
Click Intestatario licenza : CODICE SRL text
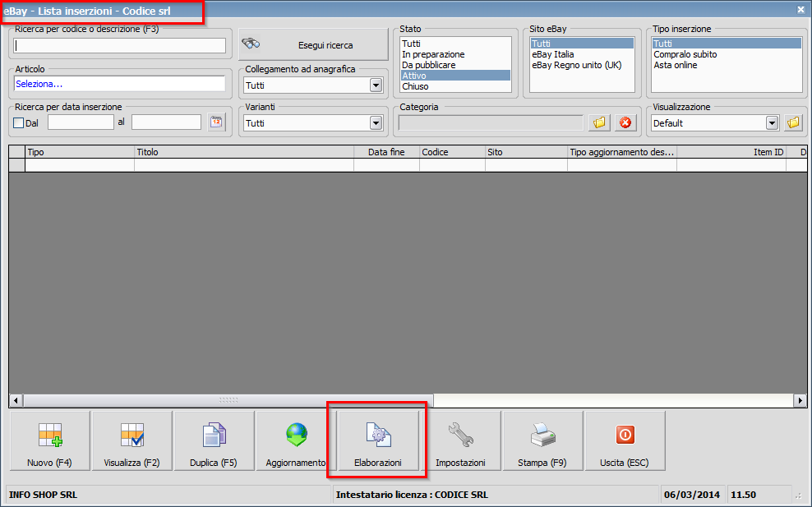point(412,495)
